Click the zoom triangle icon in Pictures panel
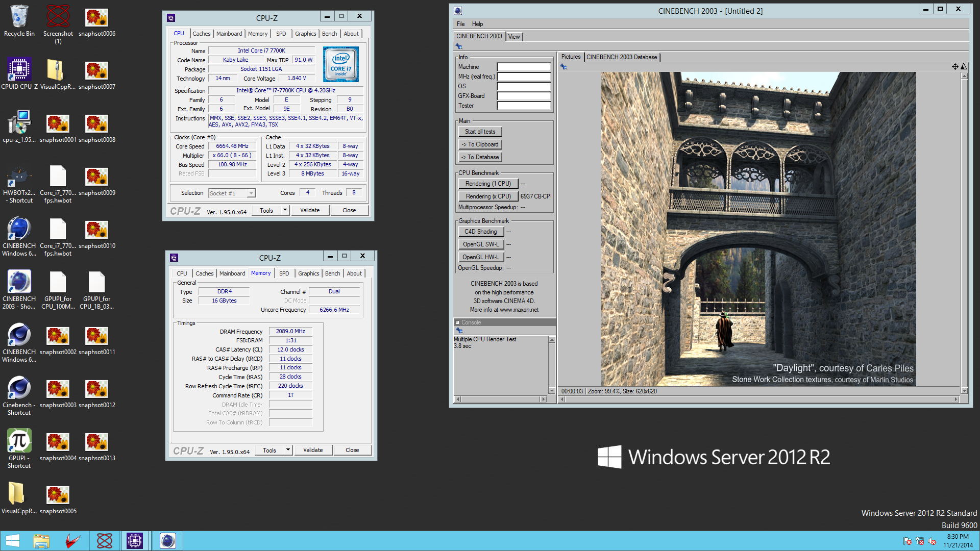980x551 pixels. coord(964,67)
